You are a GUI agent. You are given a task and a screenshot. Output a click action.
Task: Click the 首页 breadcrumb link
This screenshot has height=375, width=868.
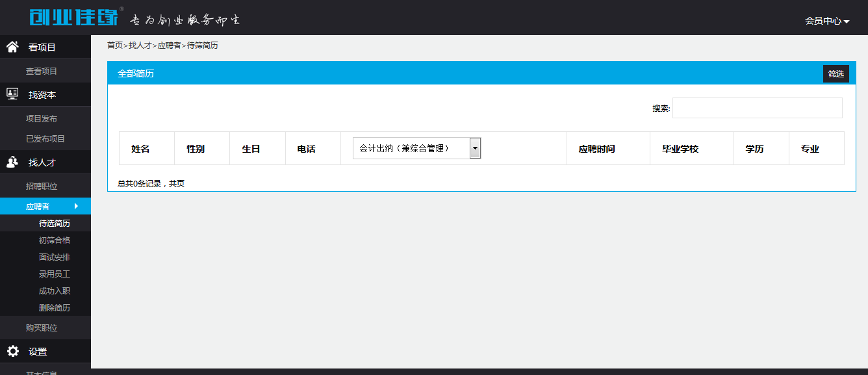pyautogui.click(x=114, y=45)
